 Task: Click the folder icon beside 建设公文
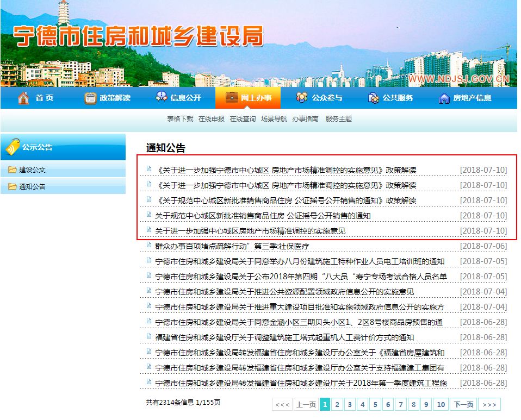pyautogui.click(x=12, y=170)
